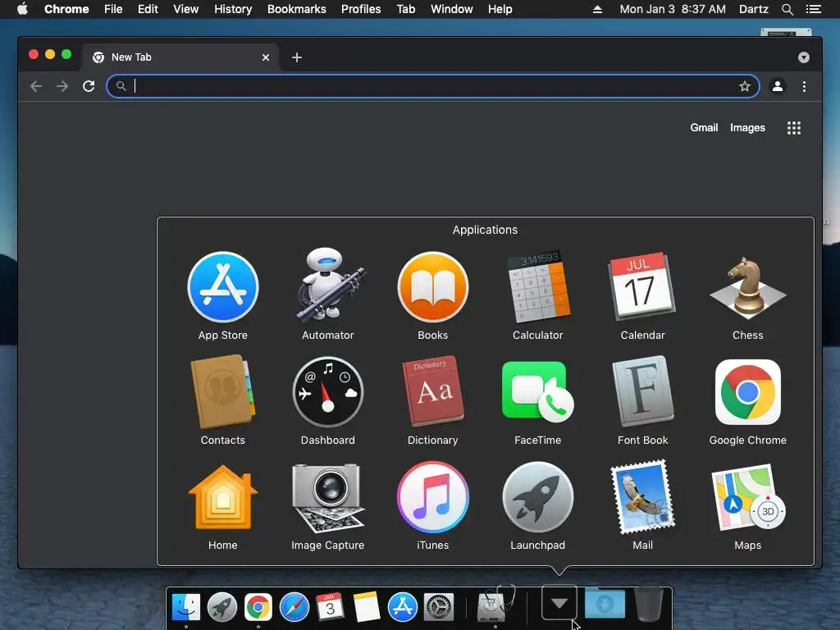Viewport: 840px width, 630px height.
Task: Launch FaceTime from the Applications stack
Action: [538, 392]
